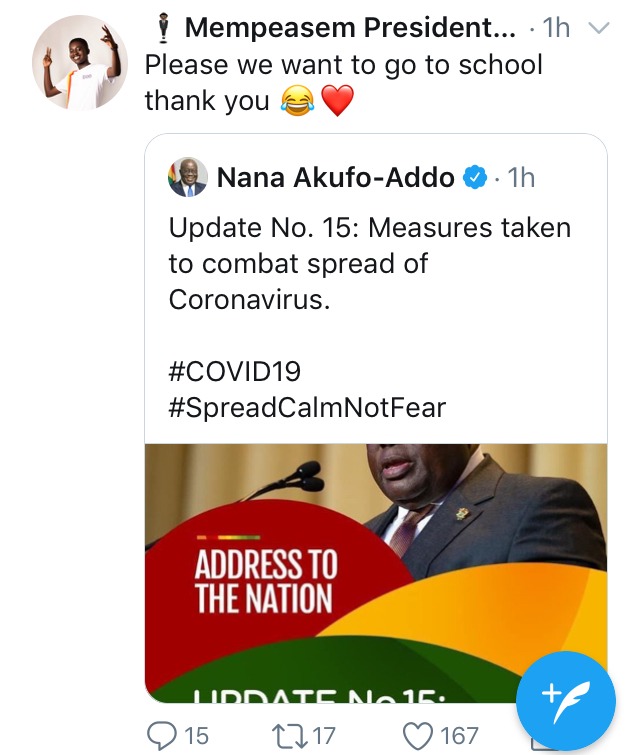Open the #COVID19 hashtag
This screenshot has width=640, height=755.
click(234, 371)
